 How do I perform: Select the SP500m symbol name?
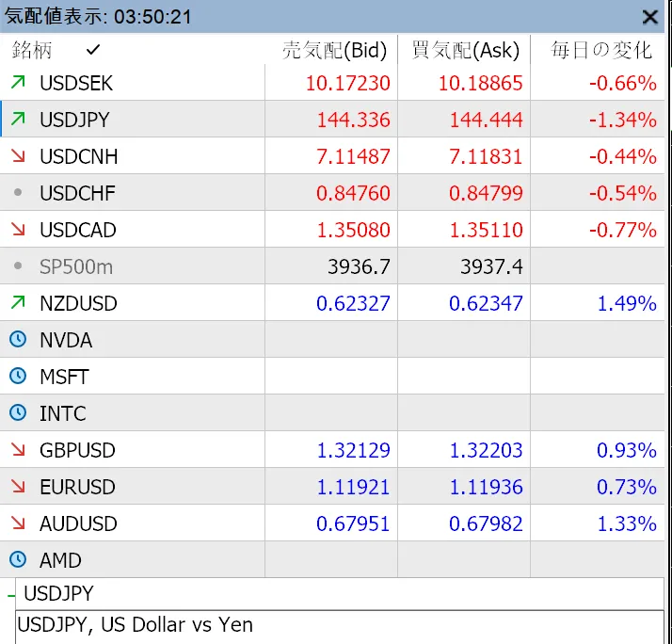coord(76,266)
